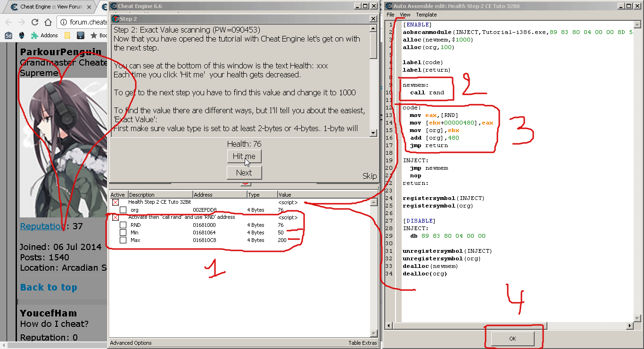Click the WiFi bookmark icon
644x349 pixels.
point(81,35)
